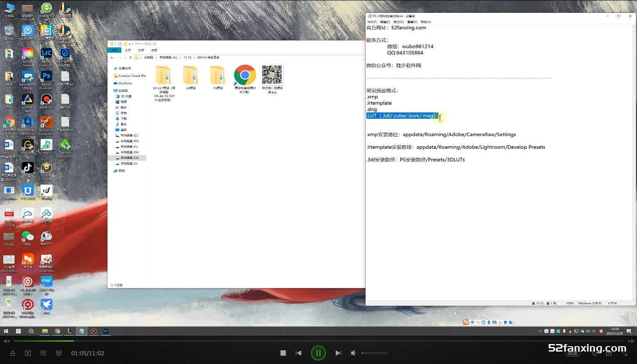Open Lightroom Classic from the taskbar
The image size is (637, 364).
[106, 331]
